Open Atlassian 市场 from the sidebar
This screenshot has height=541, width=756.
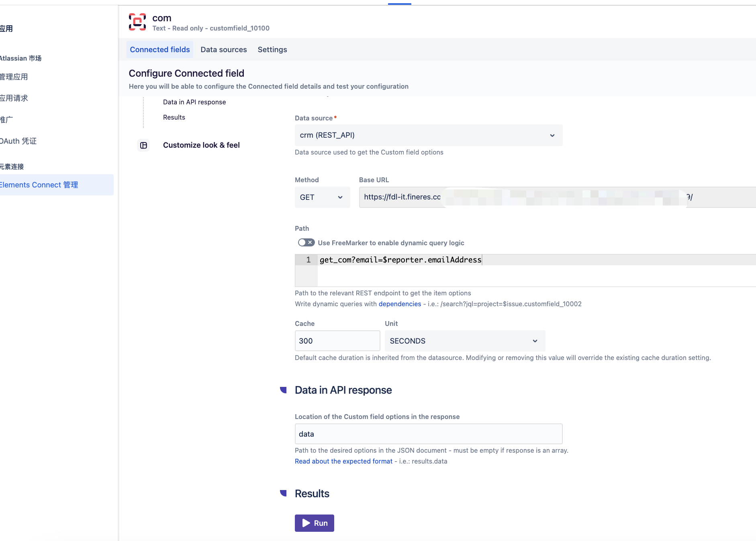tap(21, 58)
